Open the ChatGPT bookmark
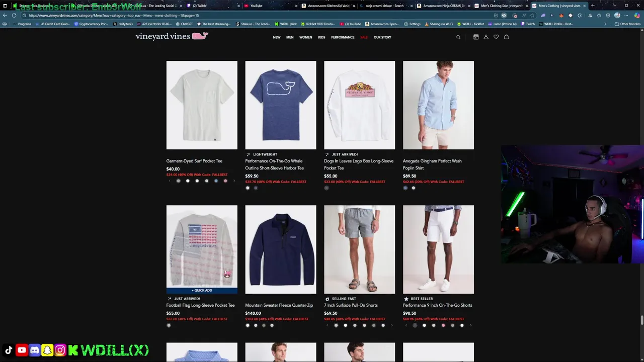This screenshot has height=362, width=644. (184, 24)
